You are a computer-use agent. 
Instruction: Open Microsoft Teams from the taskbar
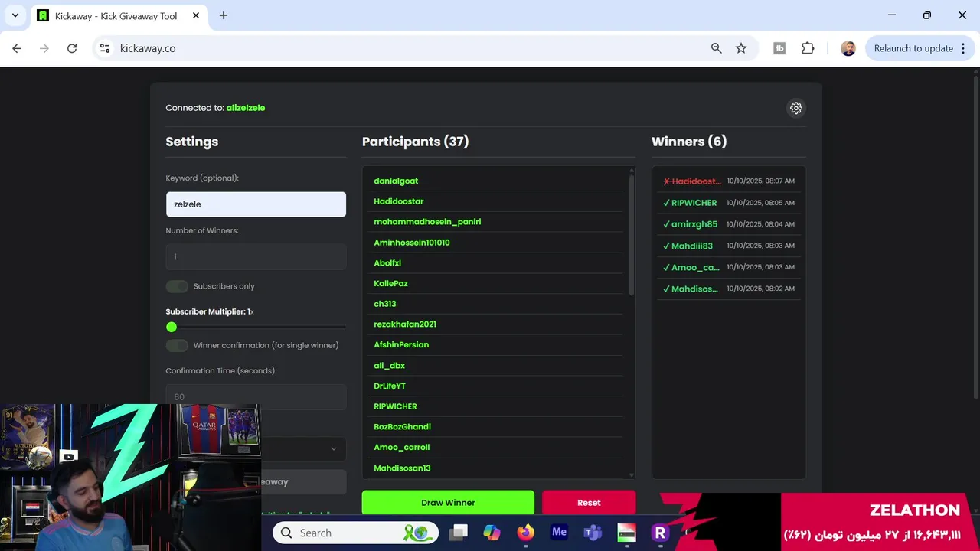(x=593, y=533)
